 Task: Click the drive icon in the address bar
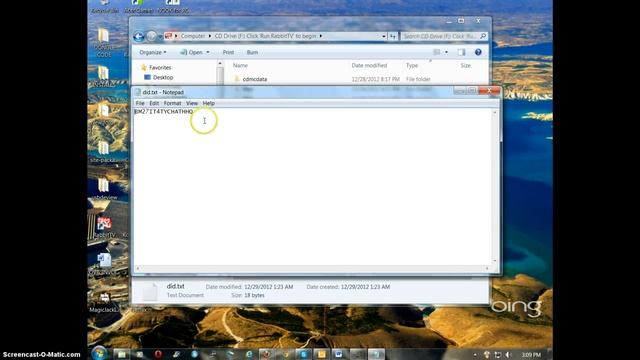(169, 36)
